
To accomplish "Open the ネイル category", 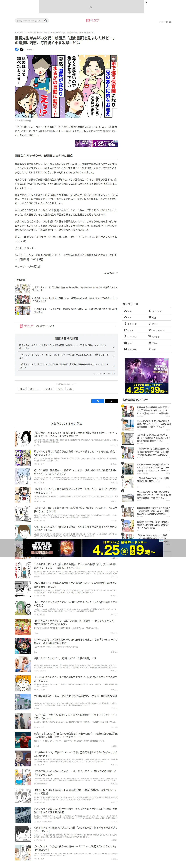I will pyautogui.click(x=159, y=324).
